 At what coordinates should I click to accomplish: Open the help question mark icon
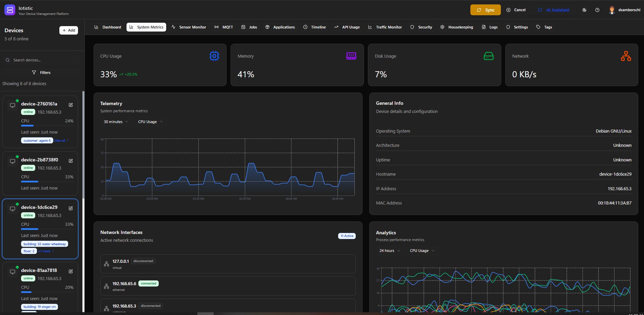[x=597, y=10]
